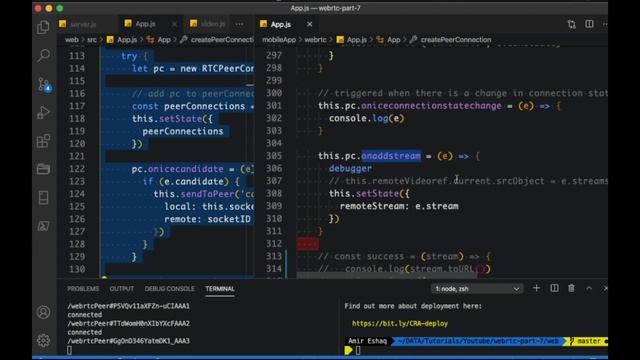This screenshot has height=360, width=640.
Task: Switch to the left group App.js tab
Action: pos(145,24)
